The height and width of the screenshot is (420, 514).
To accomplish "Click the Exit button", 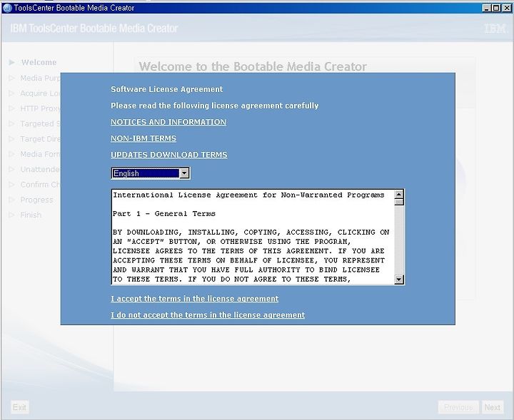I will pyautogui.click(x=20, y=407).
